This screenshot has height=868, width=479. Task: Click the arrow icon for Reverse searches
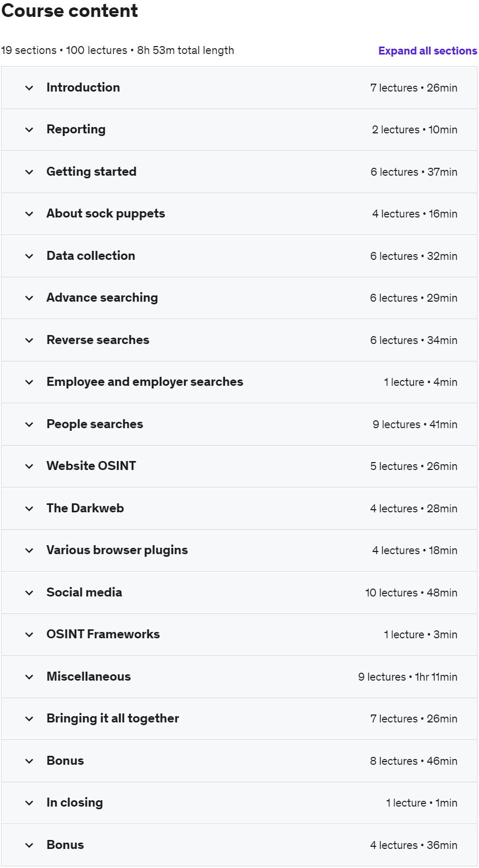[29, 340]
